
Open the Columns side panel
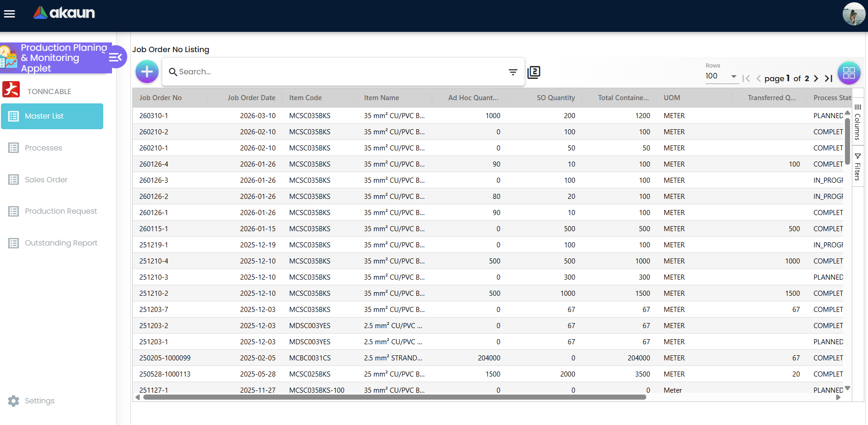click(x=857, y=122)
